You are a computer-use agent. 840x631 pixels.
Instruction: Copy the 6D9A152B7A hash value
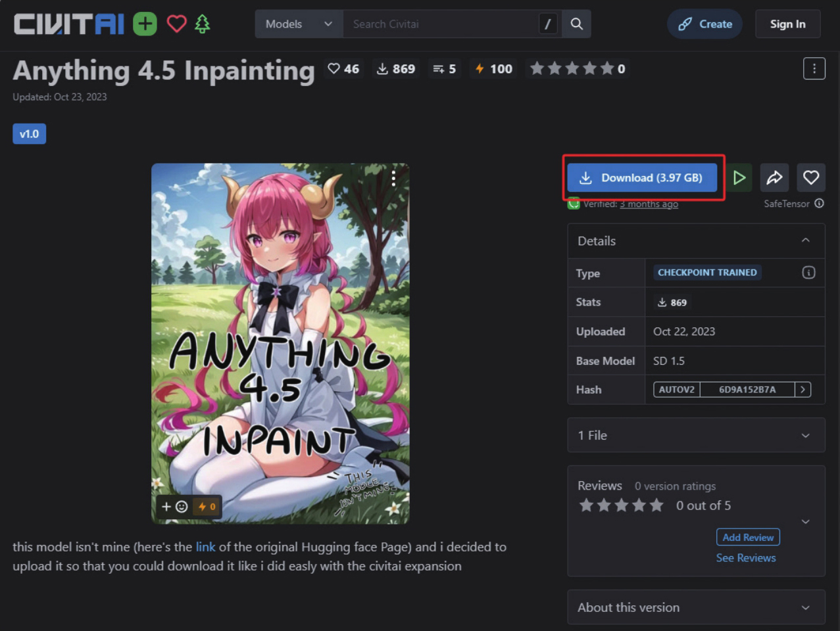pyautogui.click(x=747, y=390)
